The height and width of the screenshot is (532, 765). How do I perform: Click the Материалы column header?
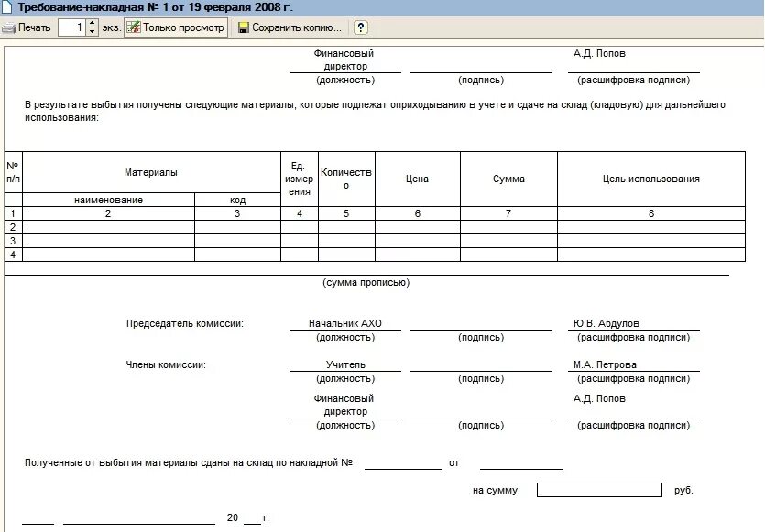[x=151, y=172]
